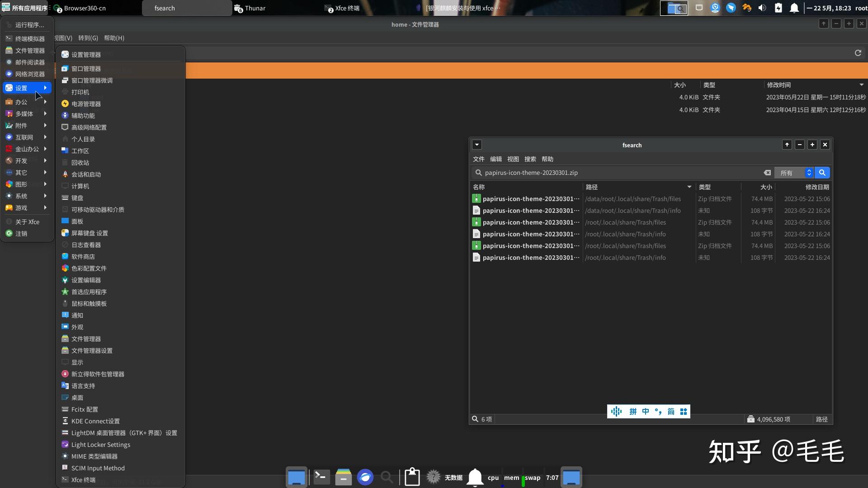Open the fsearch window menu dropdown
This screenshot has width=868, height=488.
coord(477,145)
